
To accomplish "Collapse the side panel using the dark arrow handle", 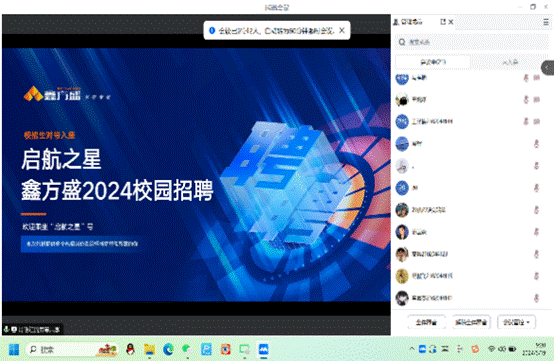I will 548,68.
